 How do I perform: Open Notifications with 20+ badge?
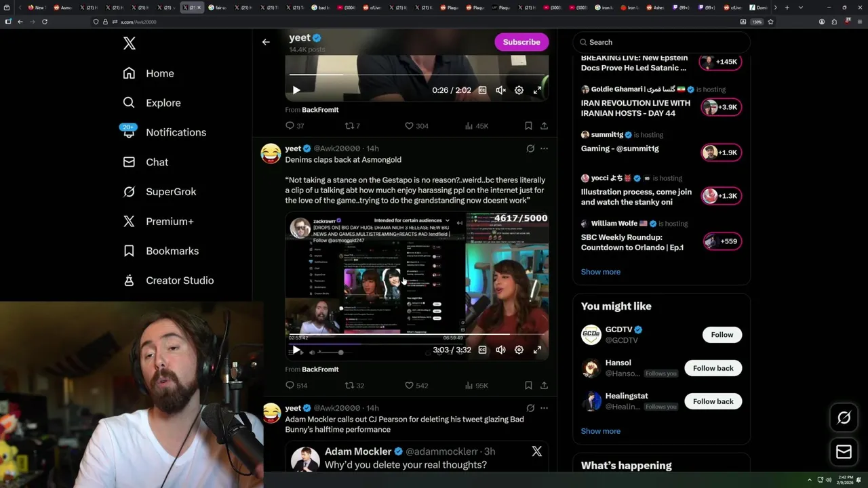163,132
